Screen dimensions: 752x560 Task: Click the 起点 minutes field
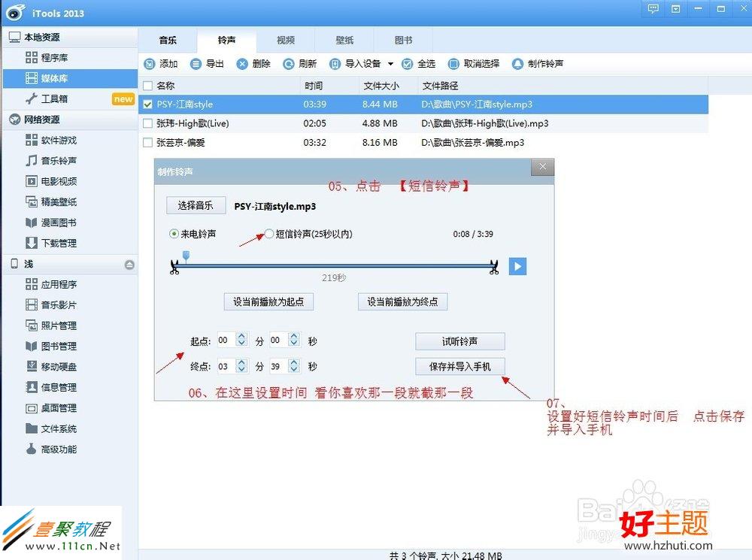click(x=226, y=340)
